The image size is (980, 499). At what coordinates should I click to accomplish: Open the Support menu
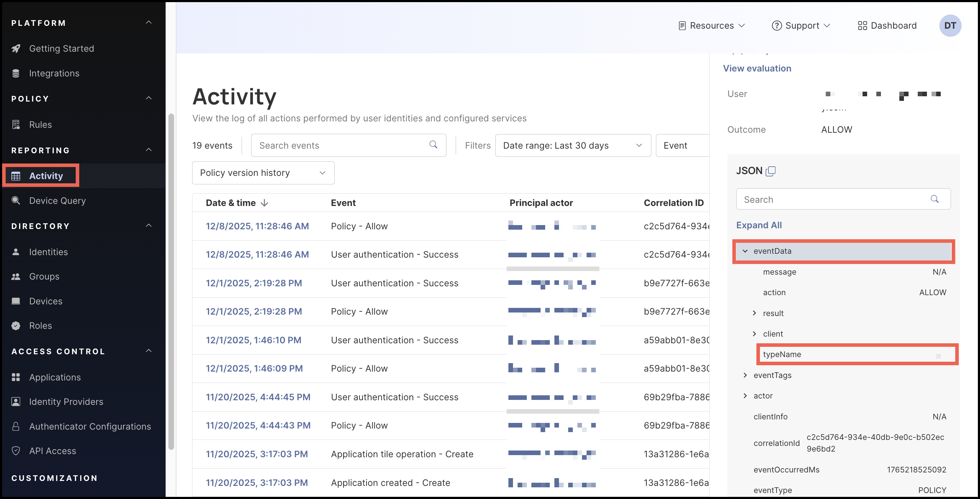tap(801, 25)
